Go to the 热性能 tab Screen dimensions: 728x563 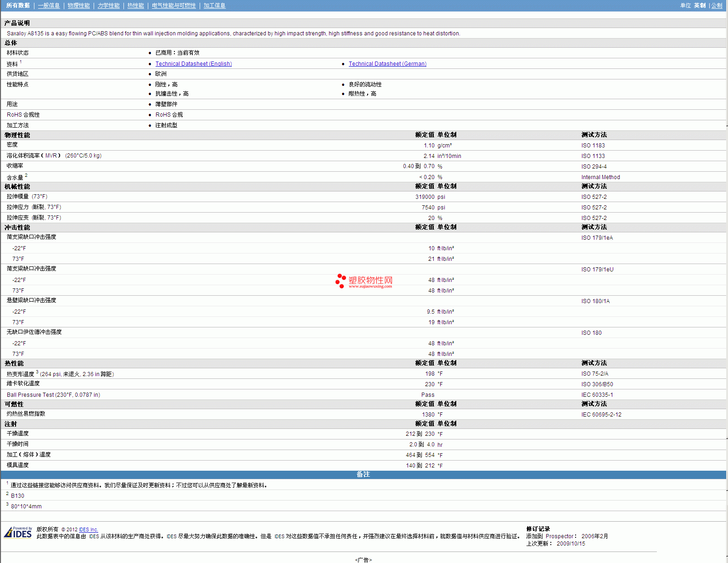135,6
